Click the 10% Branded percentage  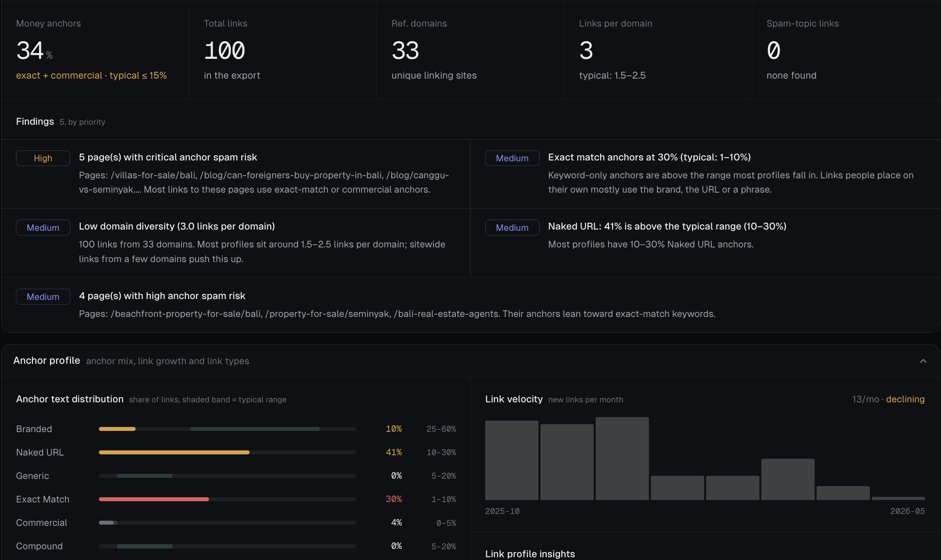pos(394,429)
